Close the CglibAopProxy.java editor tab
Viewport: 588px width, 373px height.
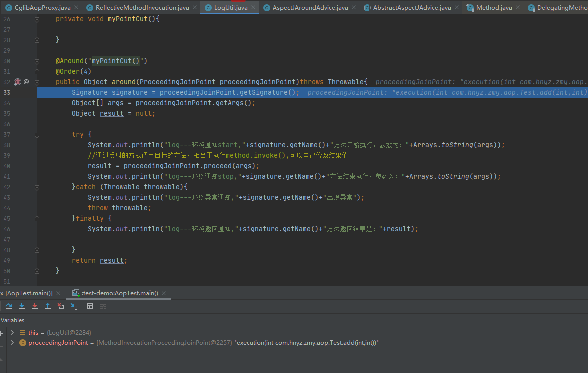point(76,7)
